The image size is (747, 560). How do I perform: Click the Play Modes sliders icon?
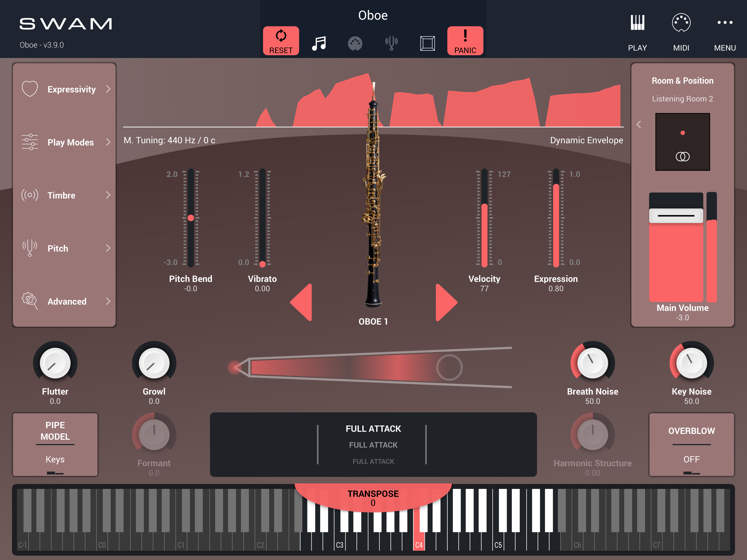(30, 142)
